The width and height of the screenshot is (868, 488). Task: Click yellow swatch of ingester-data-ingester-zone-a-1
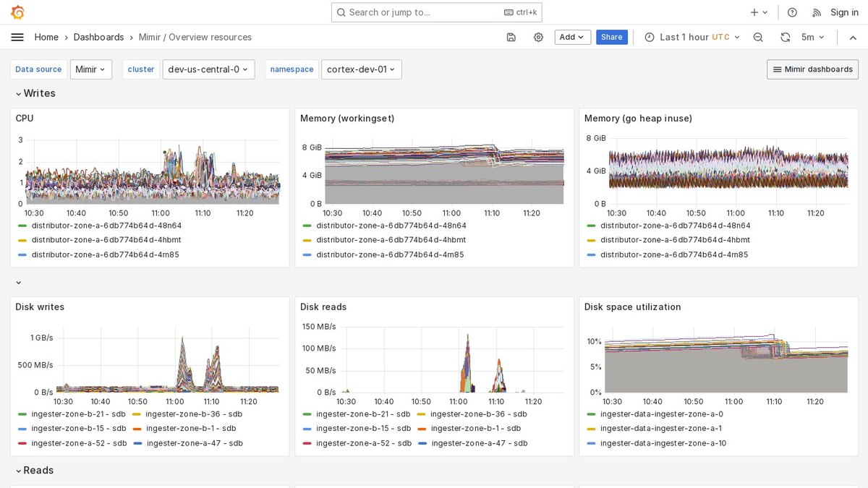tap(592, 429)
